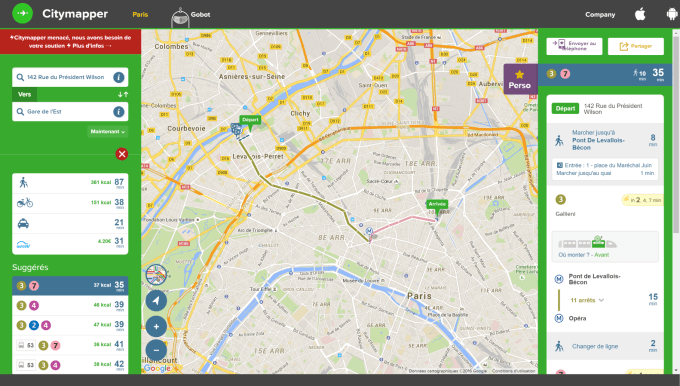Image resolution: width=680 pixels, height=386 pixels.
Task: Click the Suggérés section heading
Action: [x=30, y=267]
